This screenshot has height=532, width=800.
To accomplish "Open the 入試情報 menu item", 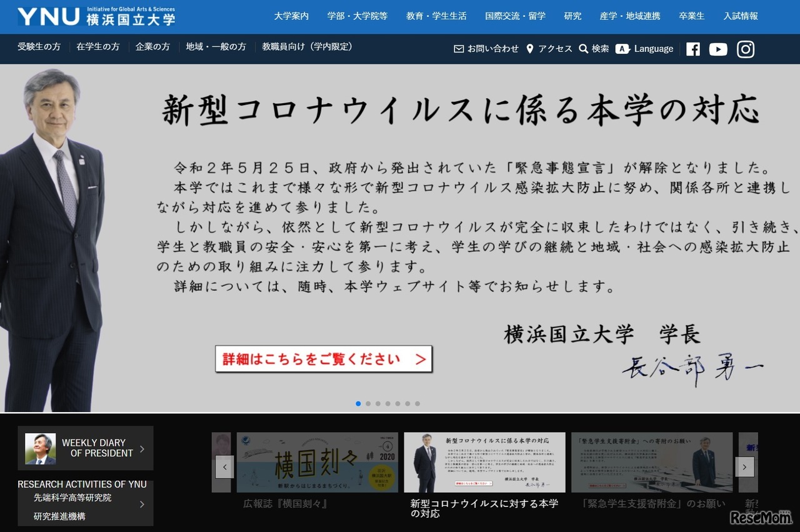I will coord(740,16).
